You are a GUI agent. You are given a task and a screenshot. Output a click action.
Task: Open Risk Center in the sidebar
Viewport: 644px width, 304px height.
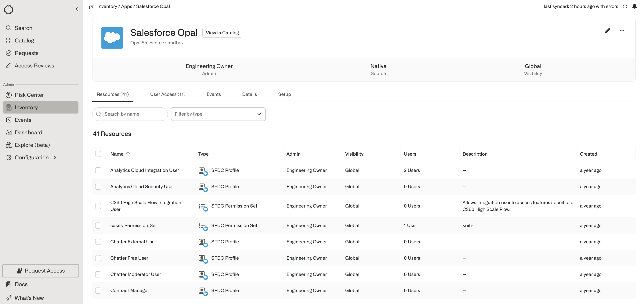tap(29, 95)
